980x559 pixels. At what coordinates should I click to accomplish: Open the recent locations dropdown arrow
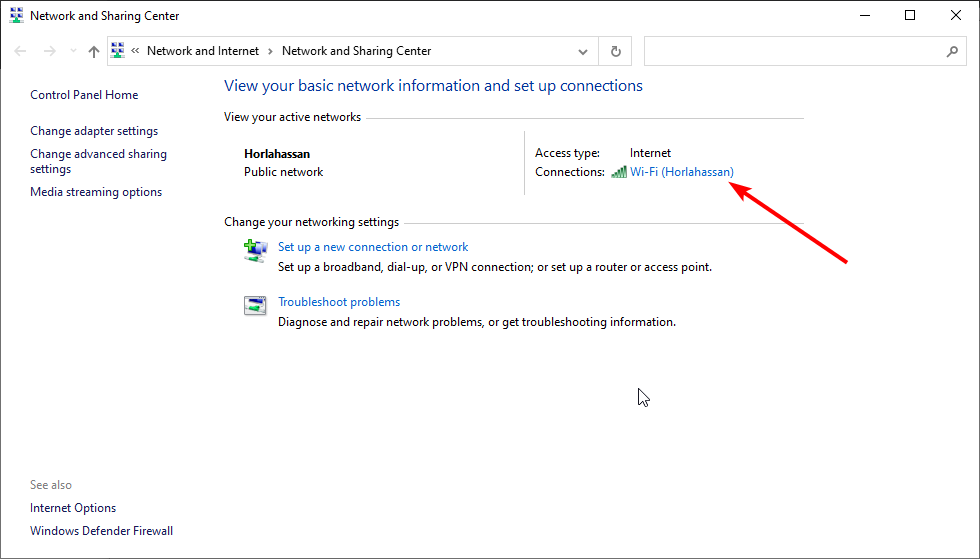click(x=73, y=51)
